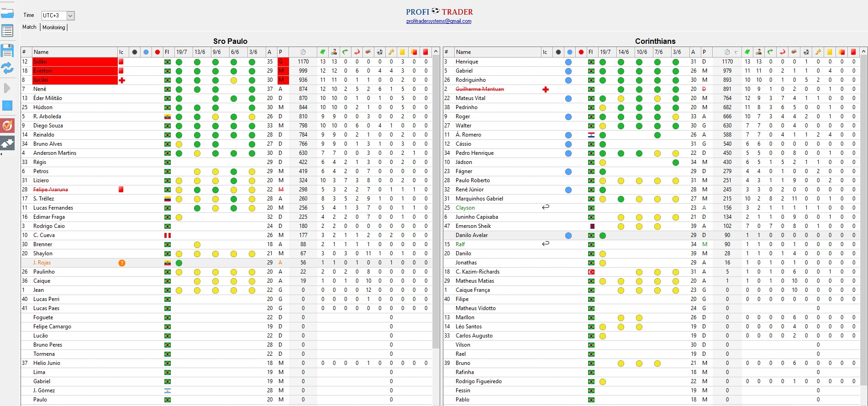
Task: Sort Sro Paulo table by green field icon
Action: [x=323, y=52]
